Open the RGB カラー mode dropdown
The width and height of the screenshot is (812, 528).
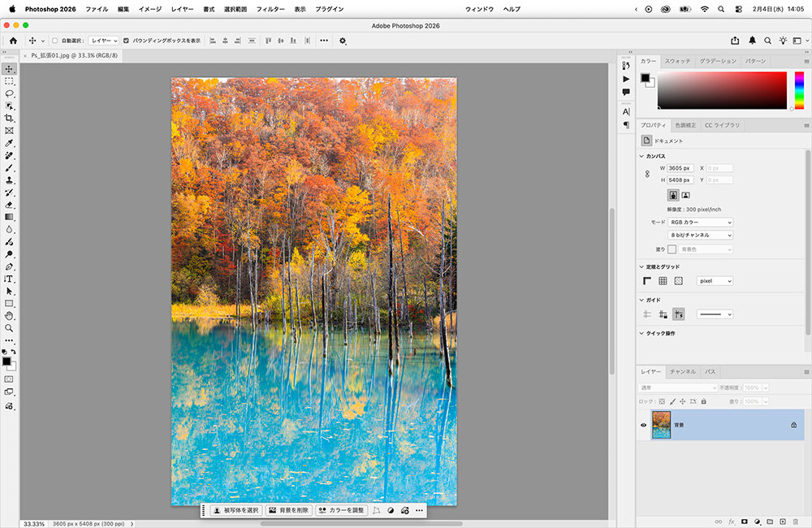pyautogui.click(x=701, y=222)
